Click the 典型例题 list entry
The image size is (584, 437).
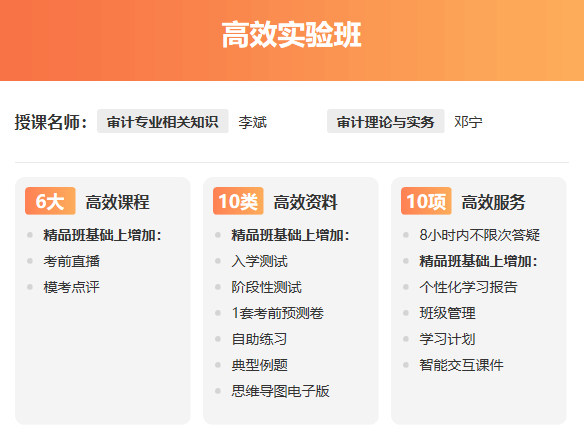click(260, 365)
